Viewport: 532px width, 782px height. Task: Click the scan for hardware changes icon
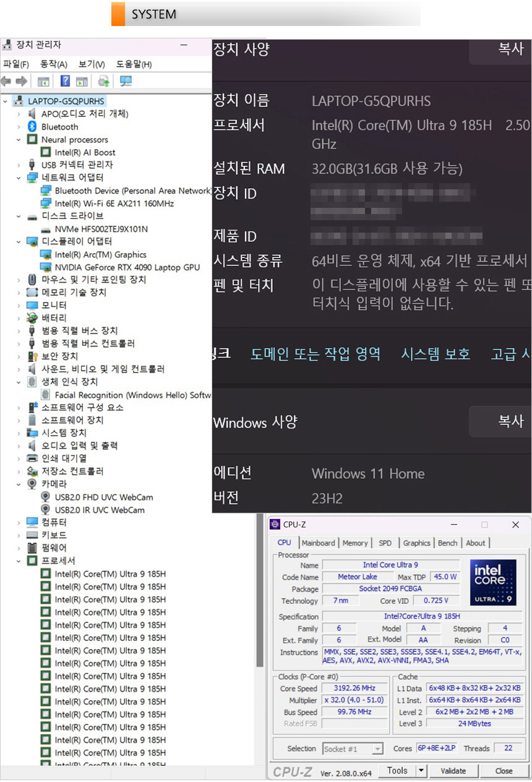point(126,81)
